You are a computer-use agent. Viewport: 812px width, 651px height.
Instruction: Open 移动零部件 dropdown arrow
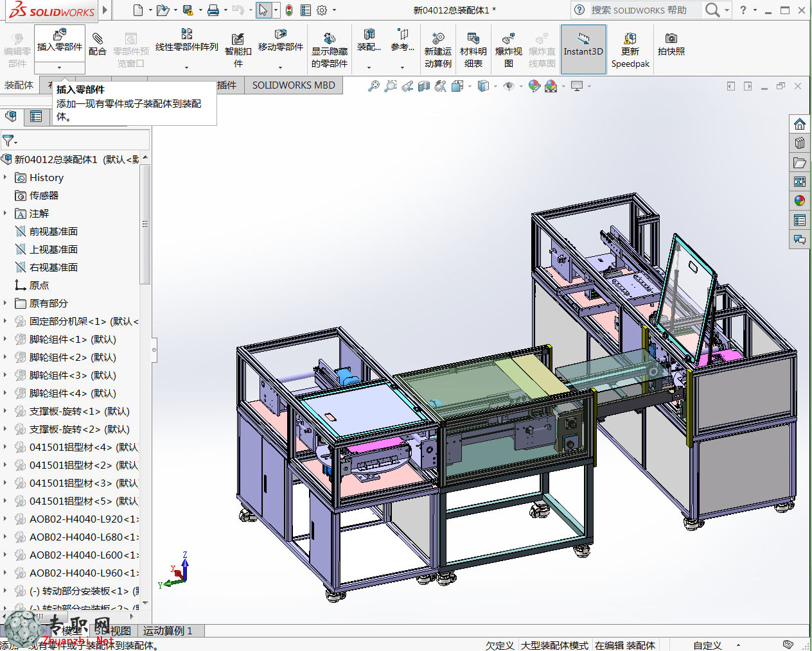(x=281, y=67)
